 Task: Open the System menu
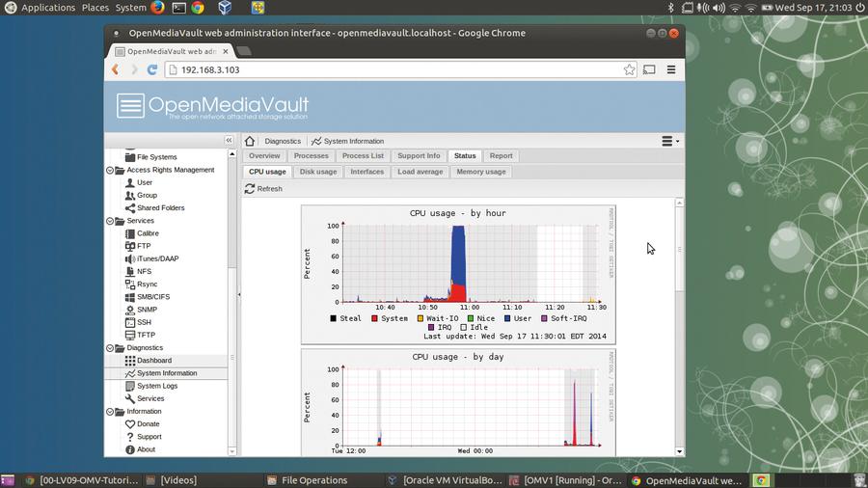tap(130, 8)
